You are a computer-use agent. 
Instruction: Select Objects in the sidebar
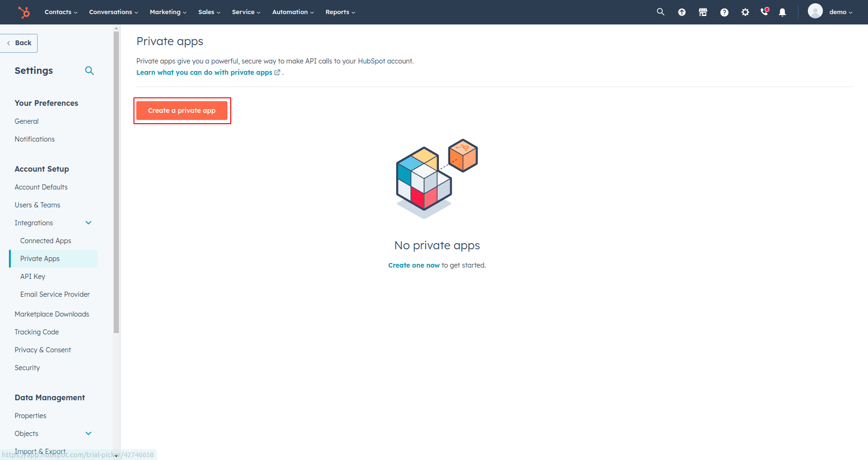pyautogui.click(x=26, y=434)
